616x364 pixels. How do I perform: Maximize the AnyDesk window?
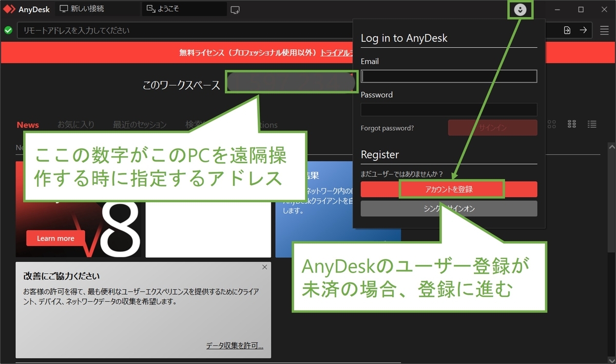581,9
